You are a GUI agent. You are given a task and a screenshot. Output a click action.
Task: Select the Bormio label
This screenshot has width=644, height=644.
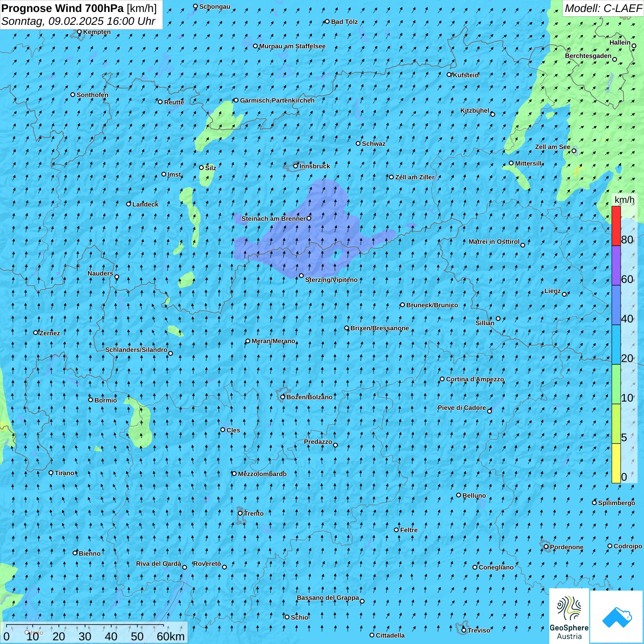[x=105, y=400]
